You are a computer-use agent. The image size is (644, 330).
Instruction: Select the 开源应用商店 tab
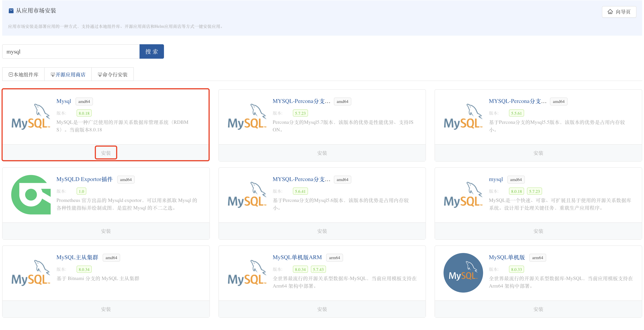[68, 74]
